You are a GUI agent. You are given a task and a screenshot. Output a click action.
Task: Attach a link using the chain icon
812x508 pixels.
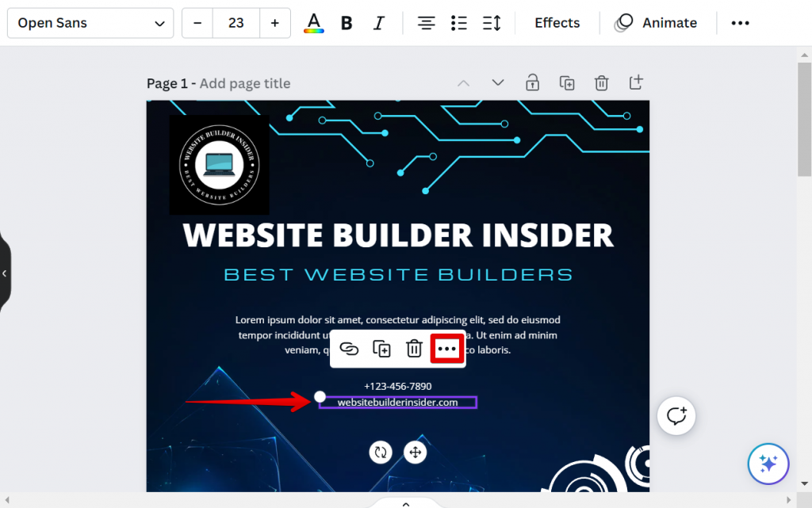350,349
